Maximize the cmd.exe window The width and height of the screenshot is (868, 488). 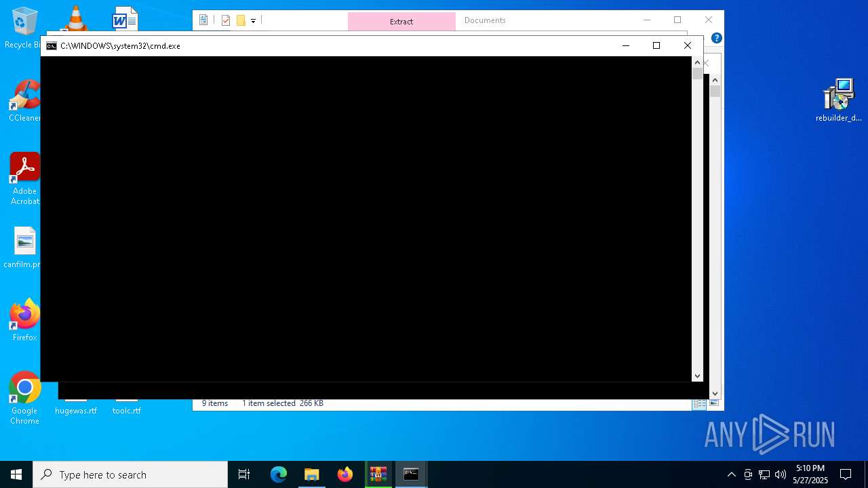tap(656, 45)
